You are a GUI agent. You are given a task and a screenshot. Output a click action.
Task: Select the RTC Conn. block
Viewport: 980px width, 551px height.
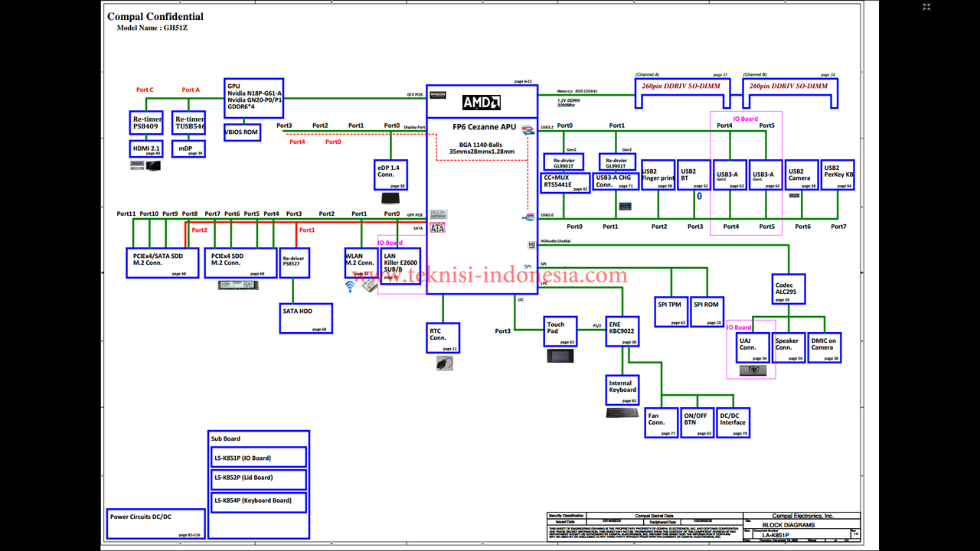444,337
